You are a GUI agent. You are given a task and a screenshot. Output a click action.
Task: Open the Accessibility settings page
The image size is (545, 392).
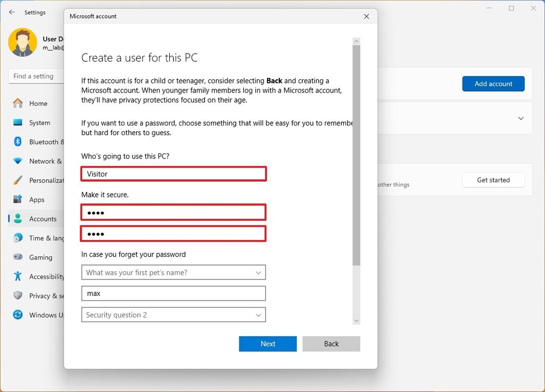(x=36, y=277)
